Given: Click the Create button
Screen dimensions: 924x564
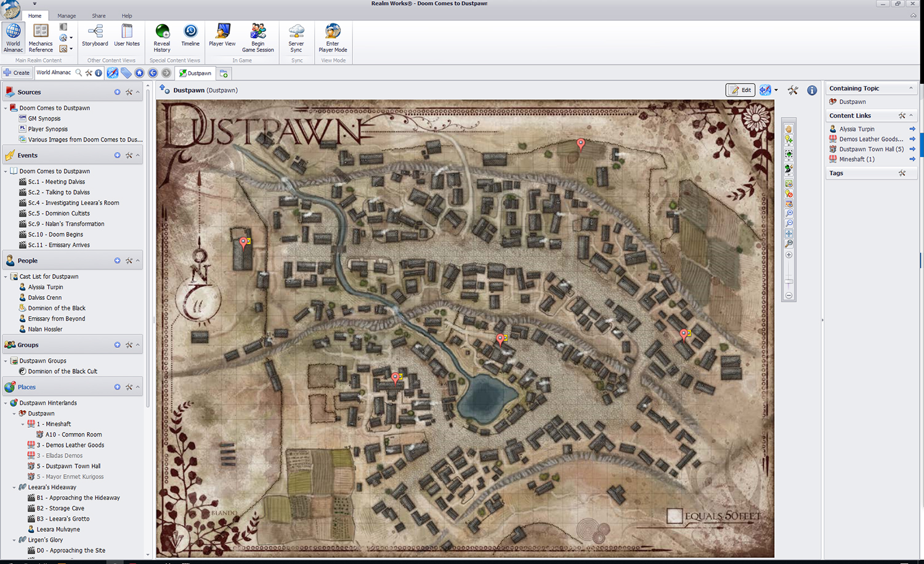Looking at the screenshot, I should pyautogui.click(x=17, y=73).
